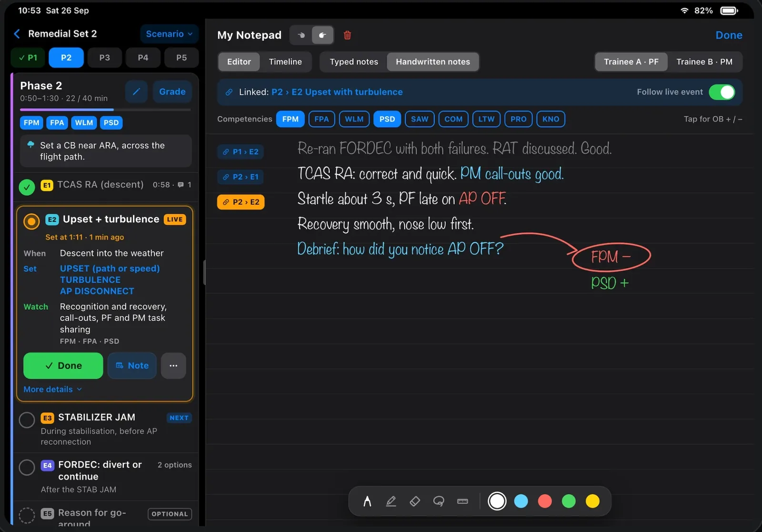
Task: Switch to Typed notes tab
Action: pyautogui.click(x=354, y=62)
